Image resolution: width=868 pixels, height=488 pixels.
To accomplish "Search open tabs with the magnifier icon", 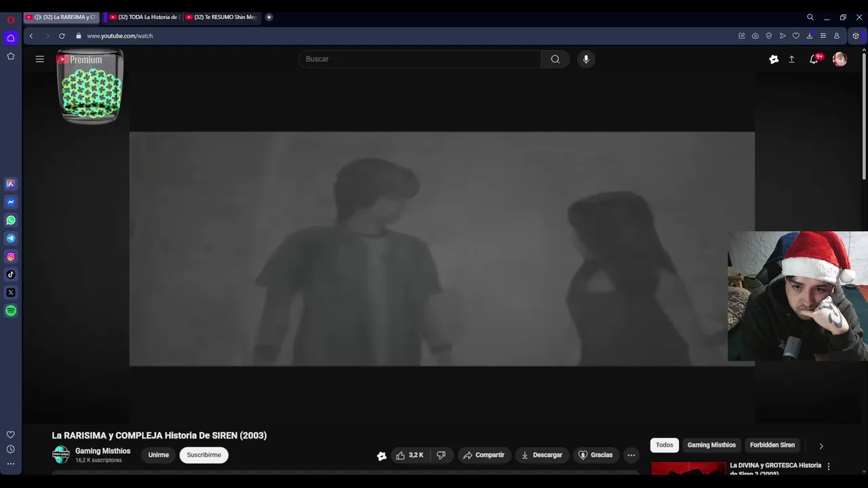I will [x=810, y=17].
